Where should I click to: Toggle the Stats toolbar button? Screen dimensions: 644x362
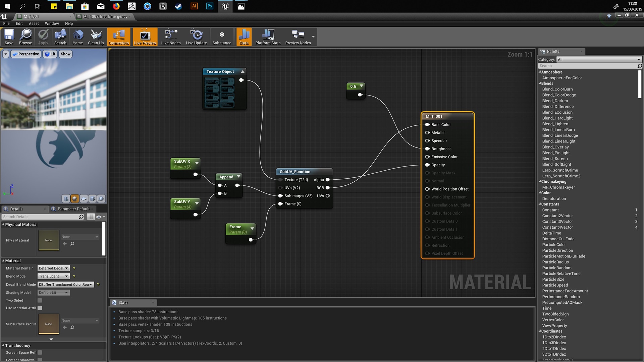pos(244,37)
